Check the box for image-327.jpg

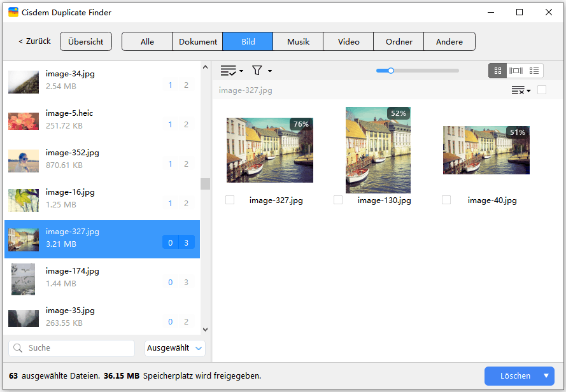(x=230, y=200)
